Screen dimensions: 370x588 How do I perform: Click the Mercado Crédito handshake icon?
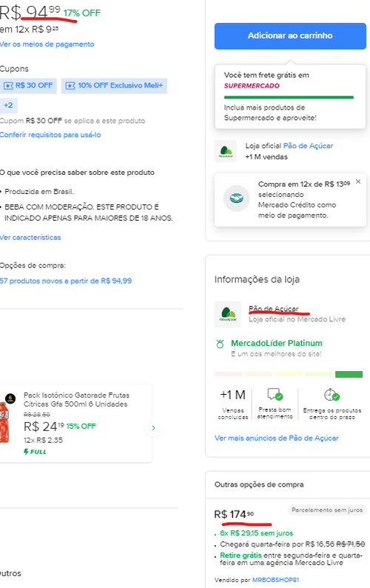click(237, 198)
